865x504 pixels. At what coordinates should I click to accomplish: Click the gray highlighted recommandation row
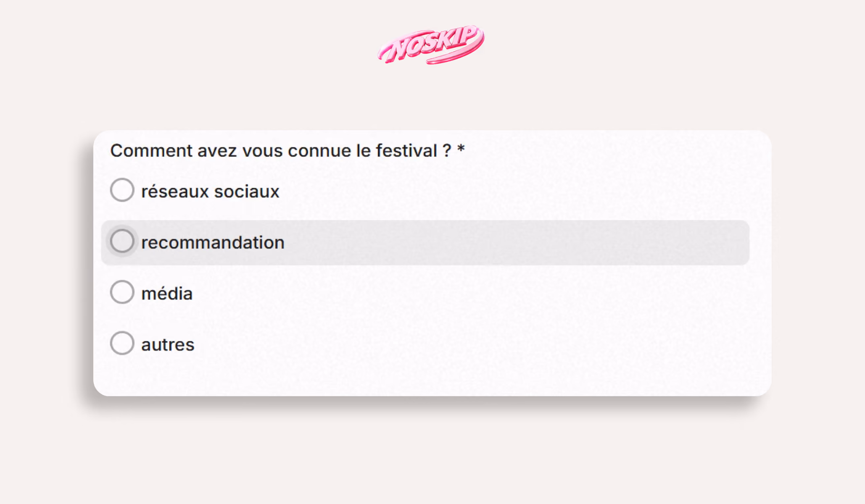tap(425, 243)
